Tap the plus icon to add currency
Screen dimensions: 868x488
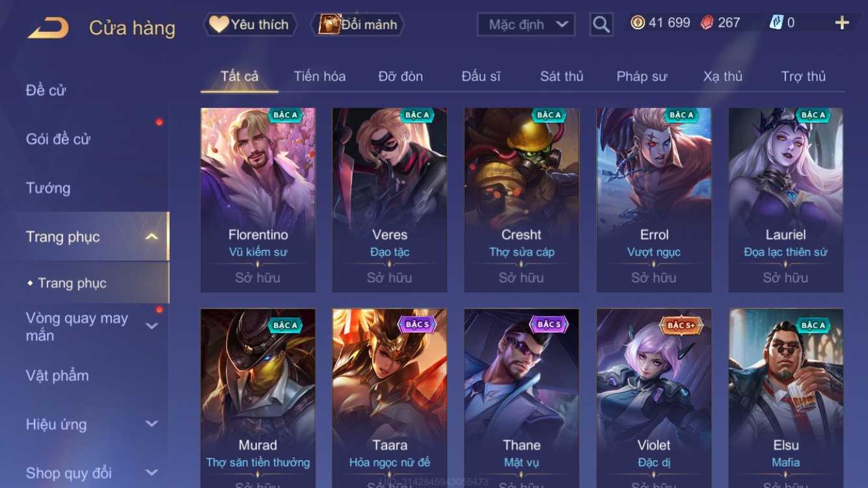[x=842, y=23]
